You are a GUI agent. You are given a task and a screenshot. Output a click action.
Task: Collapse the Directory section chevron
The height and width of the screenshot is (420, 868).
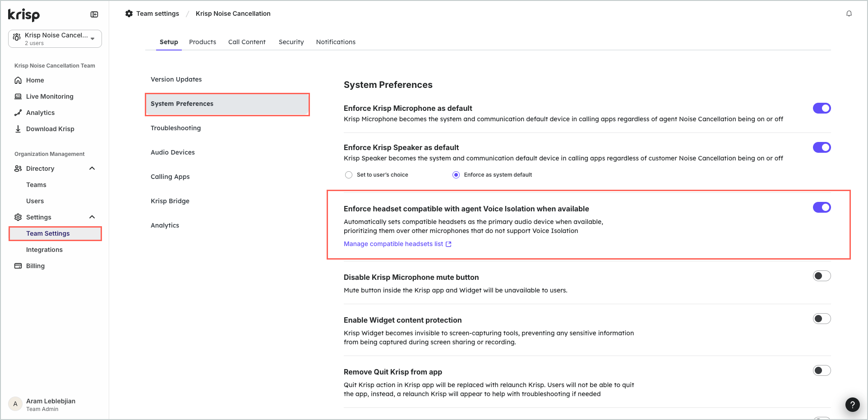click(x=92, y=169)
